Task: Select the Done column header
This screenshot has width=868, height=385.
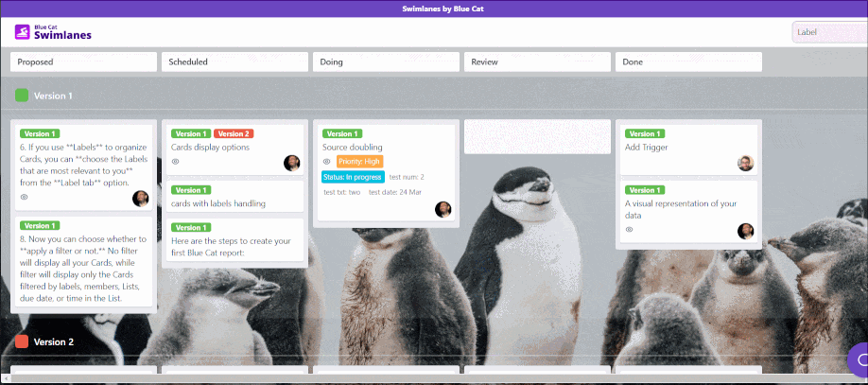Action: coord(688,62)
